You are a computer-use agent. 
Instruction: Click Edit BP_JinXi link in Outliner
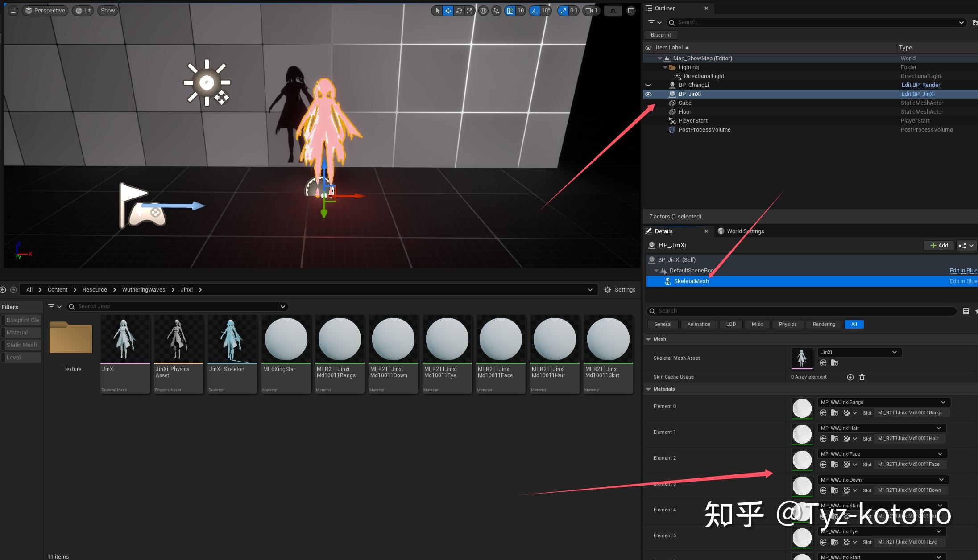[x=918, y=94]
